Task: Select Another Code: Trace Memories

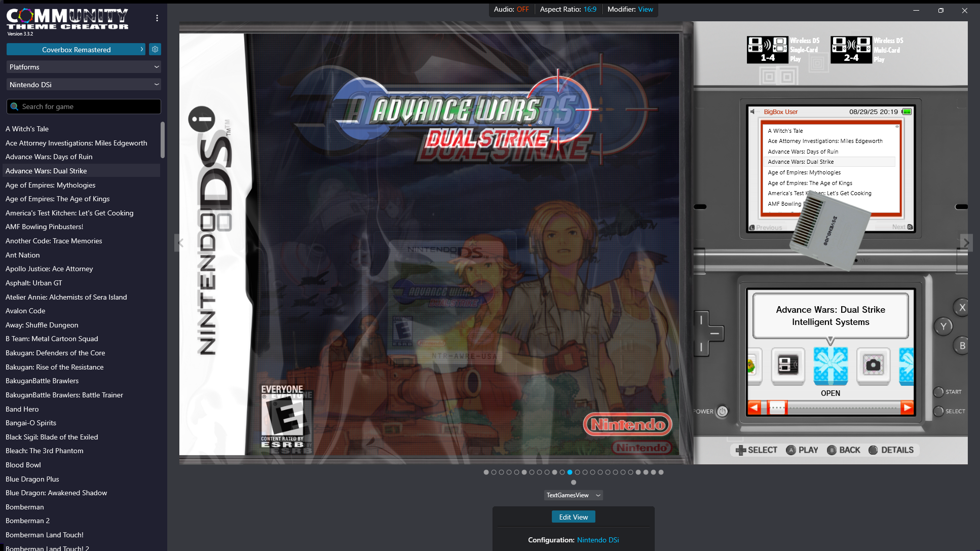Action: coord(81,241)
